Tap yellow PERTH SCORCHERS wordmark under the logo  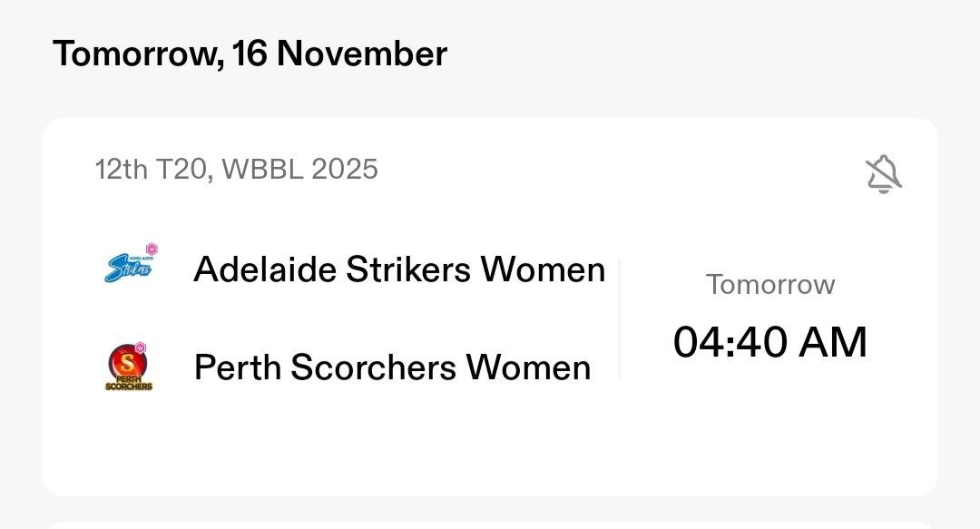coord(128,383)
